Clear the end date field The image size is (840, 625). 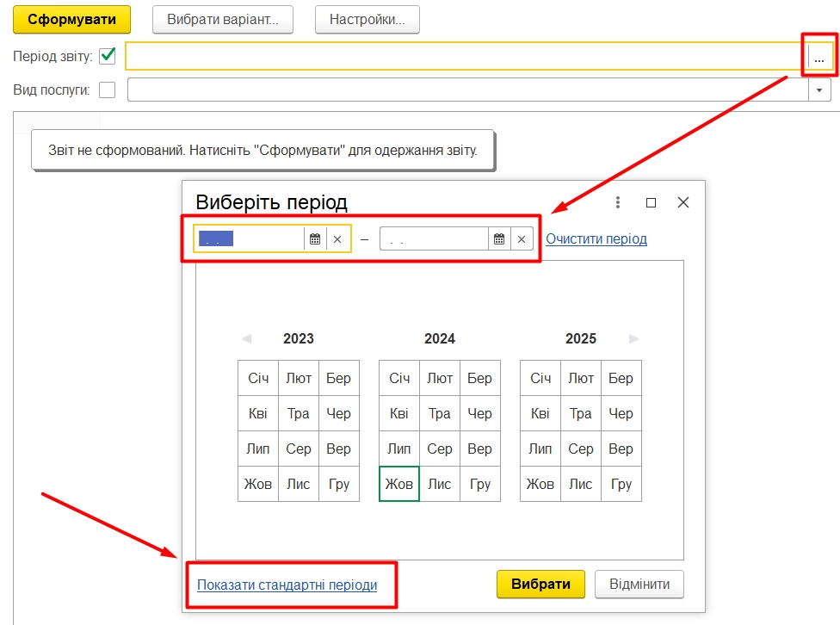click(522, 239)
